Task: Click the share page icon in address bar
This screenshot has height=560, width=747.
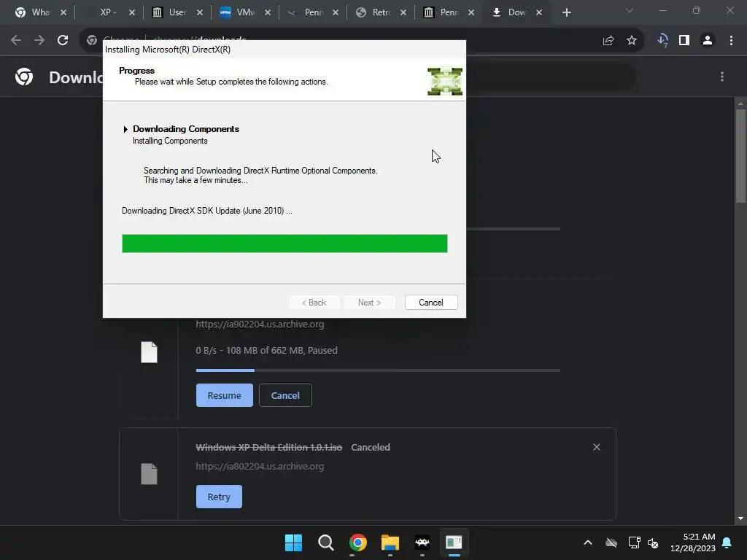Action: (608, 41)
